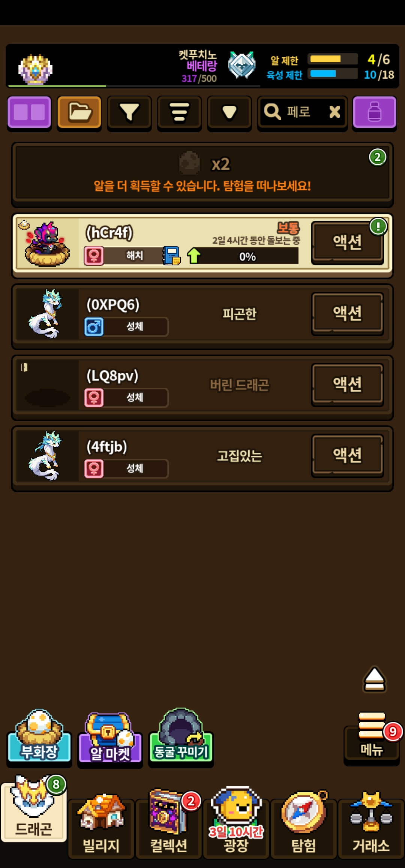The height and width of the screenshot is (868, 405).
Task: Click the 0% growth progress bar
Action: (247, 256)
